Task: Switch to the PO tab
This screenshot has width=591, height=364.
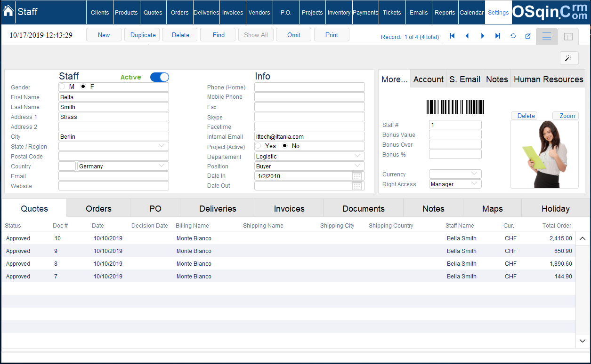Action: tap(155, 208)
